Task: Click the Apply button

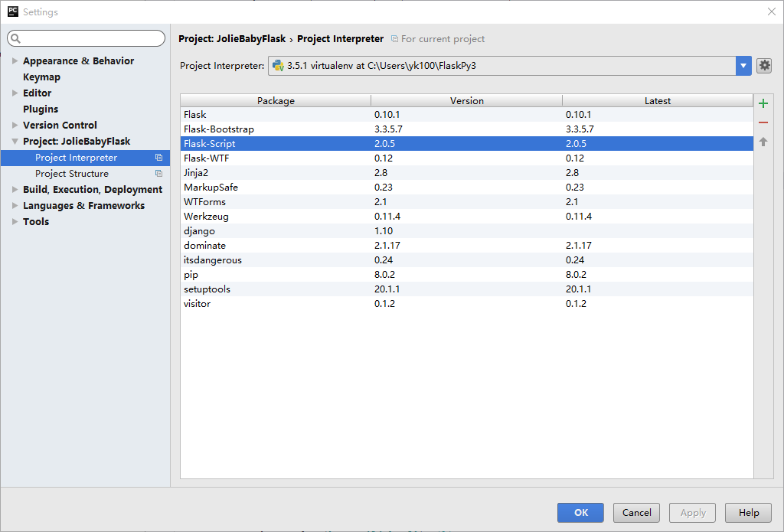Action: (692, 513)
